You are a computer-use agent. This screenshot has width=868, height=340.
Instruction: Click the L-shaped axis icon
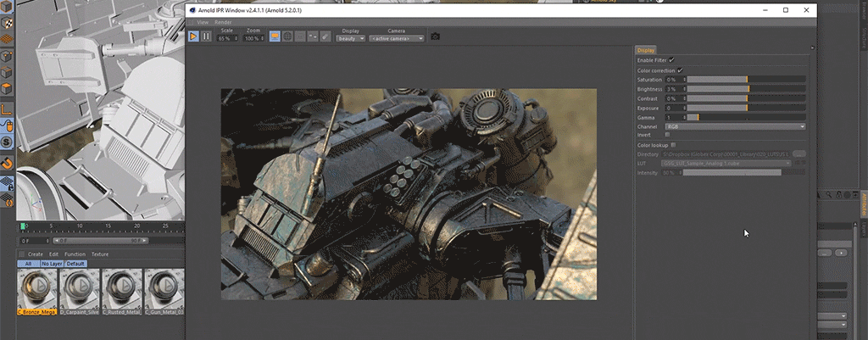(x=7, y=109)
